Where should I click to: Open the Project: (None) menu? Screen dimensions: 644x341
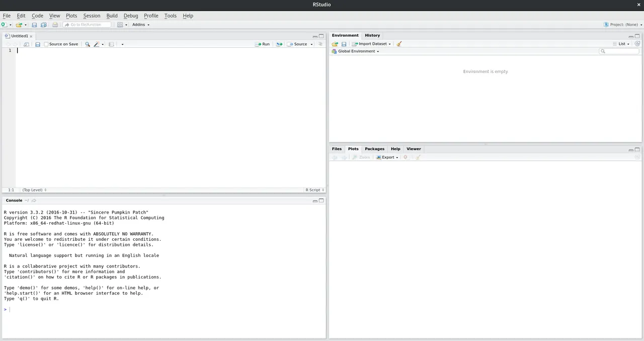tap(623, 25)
